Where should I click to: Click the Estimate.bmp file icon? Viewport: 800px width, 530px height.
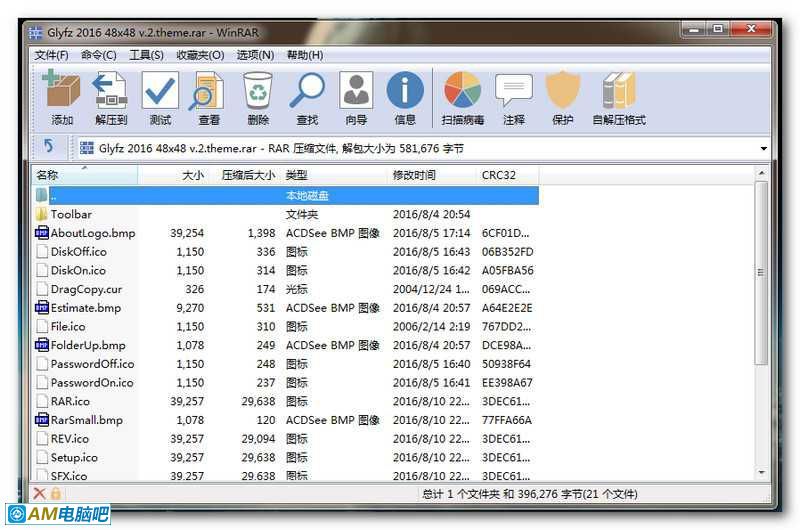point(41,308)
